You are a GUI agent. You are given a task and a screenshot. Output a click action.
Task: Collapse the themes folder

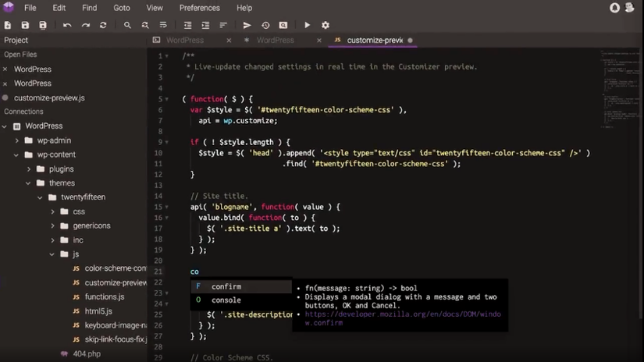pos(28,183)
